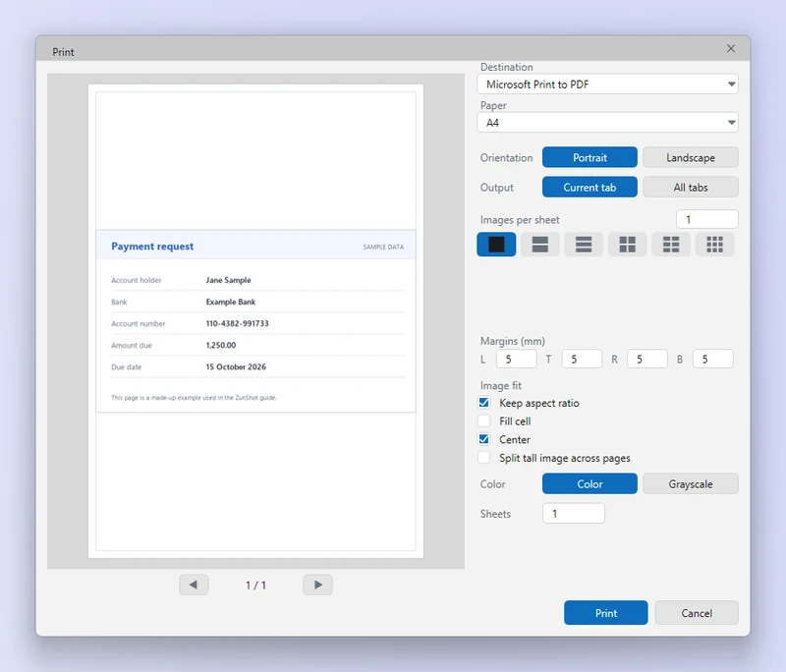The height and width of the screenshot is (672, 786).
Task: Uncheck Keep aspect ratio
Action: tap(484, 403)
